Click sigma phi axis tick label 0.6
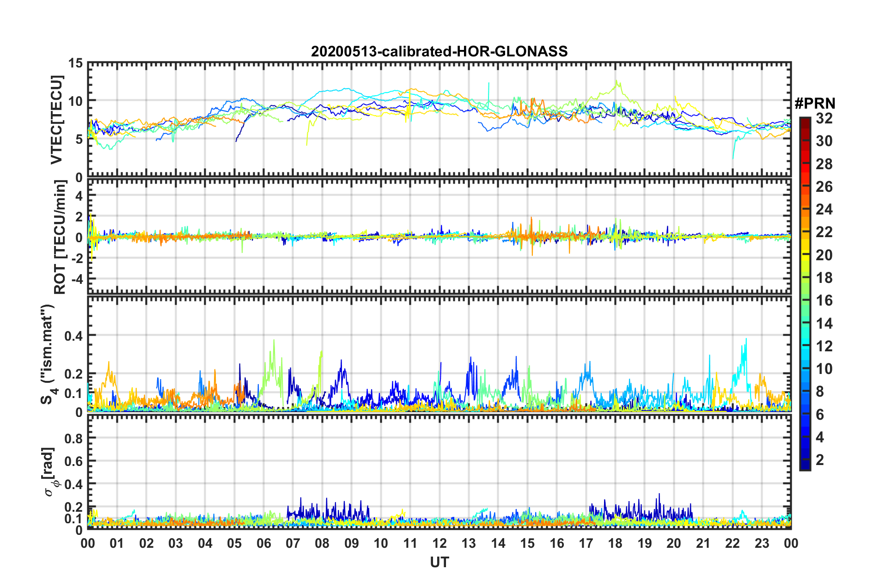 [x=74, y=461]
